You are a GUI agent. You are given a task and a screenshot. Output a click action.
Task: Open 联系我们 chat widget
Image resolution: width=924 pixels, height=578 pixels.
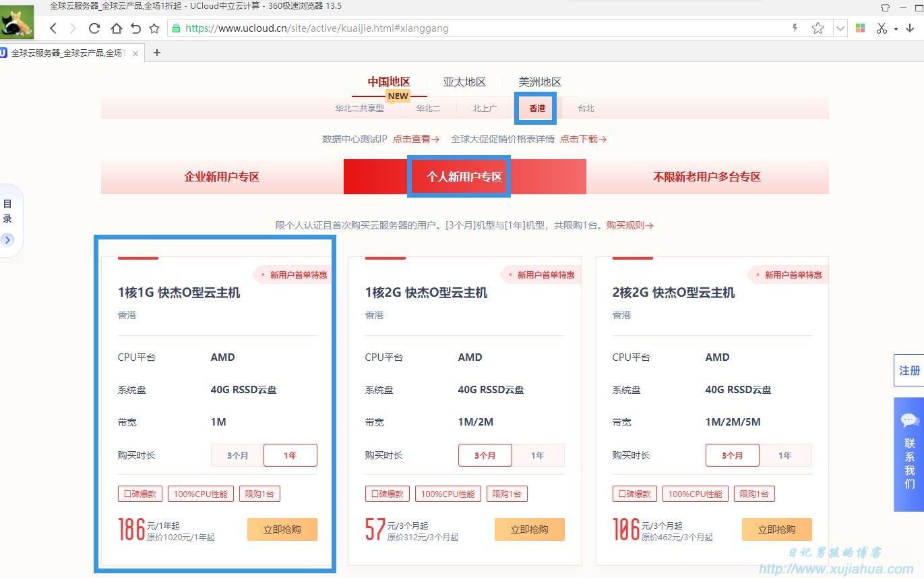coord(909,455)
